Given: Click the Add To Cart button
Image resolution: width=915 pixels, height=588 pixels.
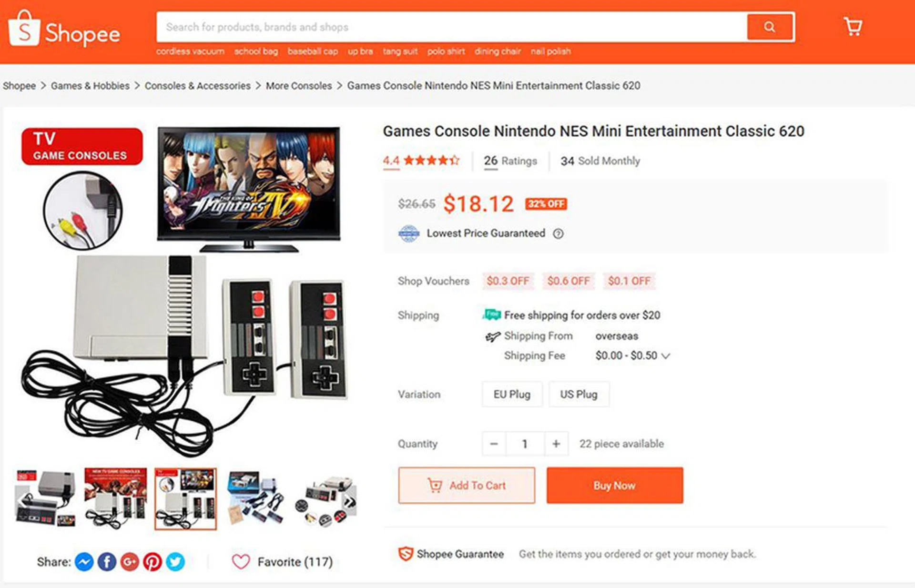Looking at the screenshot, I should 467,486.
